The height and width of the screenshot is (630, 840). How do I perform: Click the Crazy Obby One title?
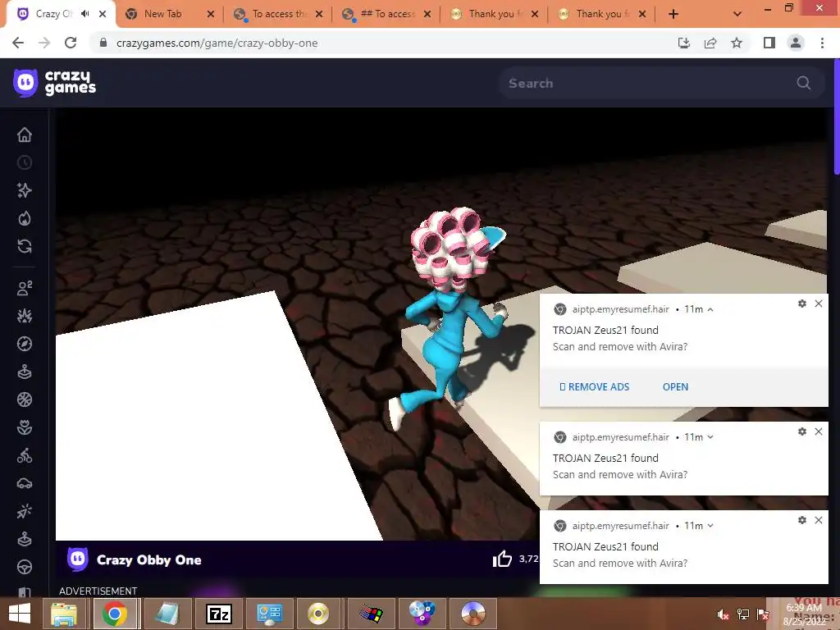pos(149,559)
